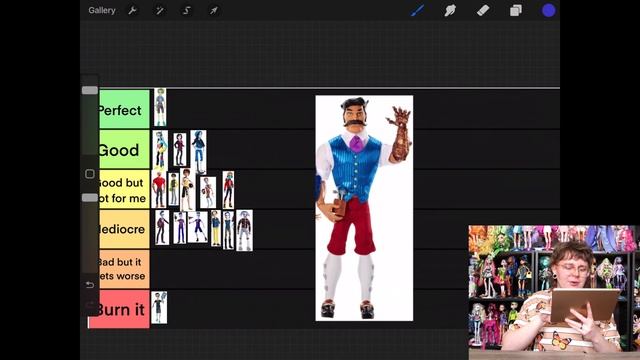Select the 'Bad but it gets worse' label

[124, 269]
